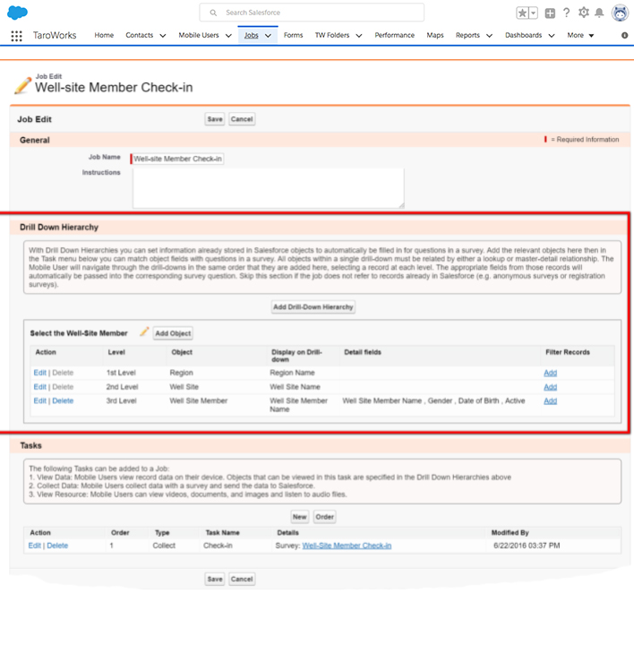Click the top Save button
The image size is (634, 672).
point(215,119)
